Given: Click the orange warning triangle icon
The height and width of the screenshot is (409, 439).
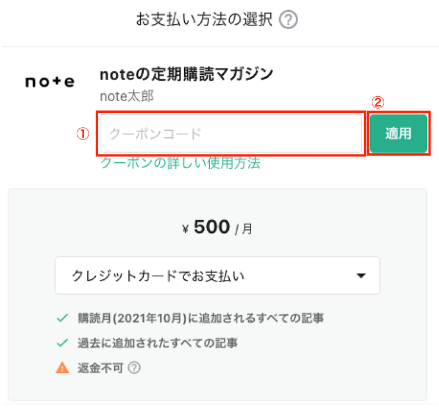Looking at the screenshot, I should (62, 368).
